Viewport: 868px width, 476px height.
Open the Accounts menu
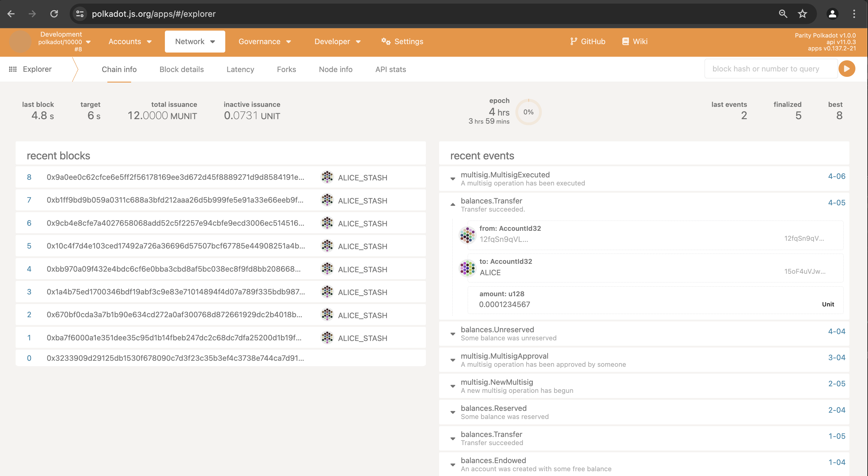(130, 41)
